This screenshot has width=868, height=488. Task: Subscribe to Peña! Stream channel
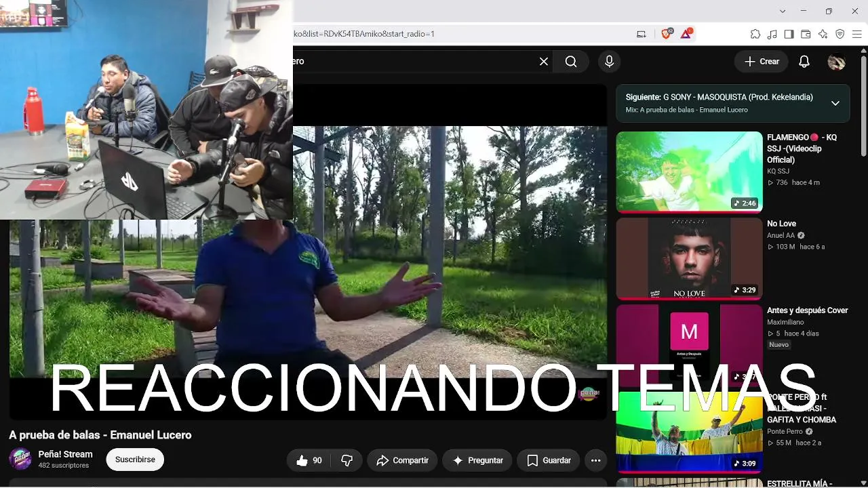coord(135,460)
